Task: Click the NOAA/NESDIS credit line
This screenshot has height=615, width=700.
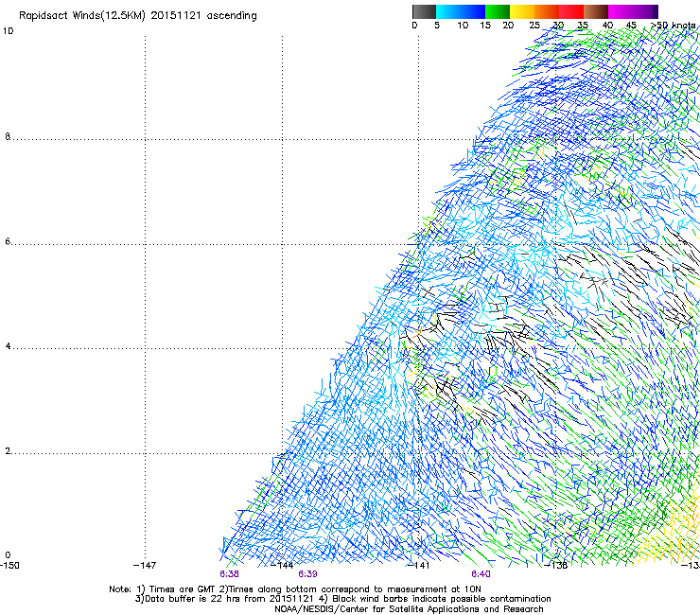Action: pos(409,609)
